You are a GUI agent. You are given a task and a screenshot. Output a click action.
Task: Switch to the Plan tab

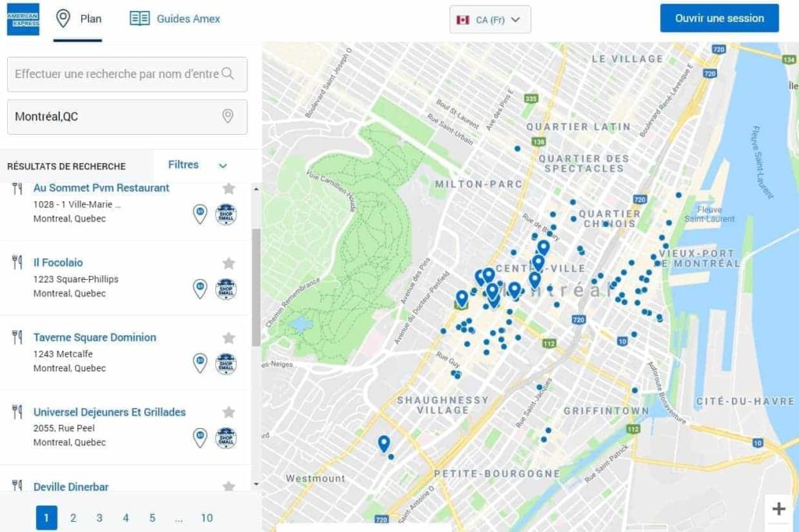coord(79,19)
